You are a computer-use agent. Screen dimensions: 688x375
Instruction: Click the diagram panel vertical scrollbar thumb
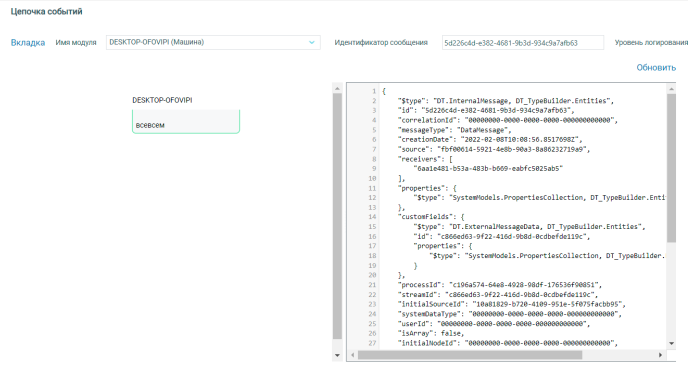pyautogui.click(x=337, y=216)
